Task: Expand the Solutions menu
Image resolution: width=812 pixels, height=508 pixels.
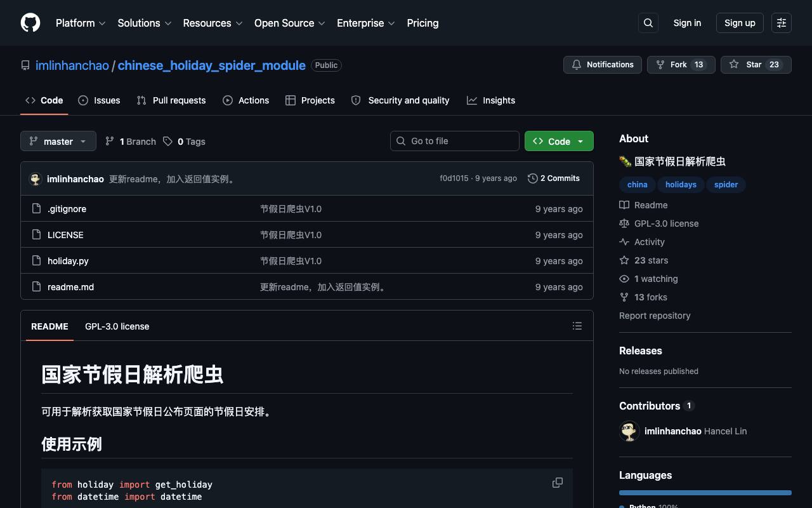Action: point(145,23)
